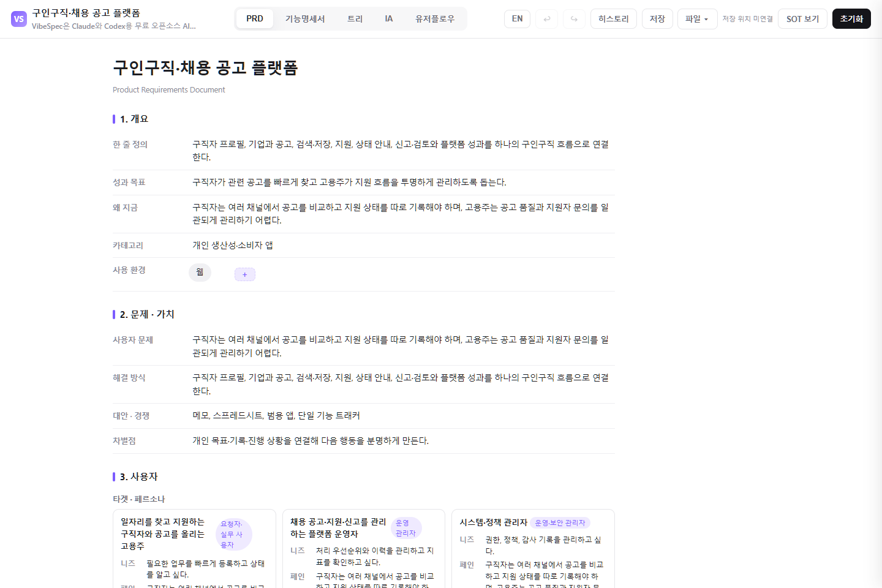The image size is (882, 588).
Task: Click the main document heading 구인구직·채용 공고 플랫폼
Action: coord(205,67)
